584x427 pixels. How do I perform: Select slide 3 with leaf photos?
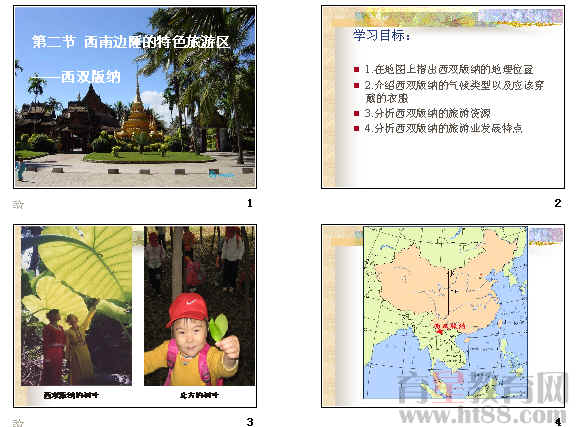(x=135, y=316)
